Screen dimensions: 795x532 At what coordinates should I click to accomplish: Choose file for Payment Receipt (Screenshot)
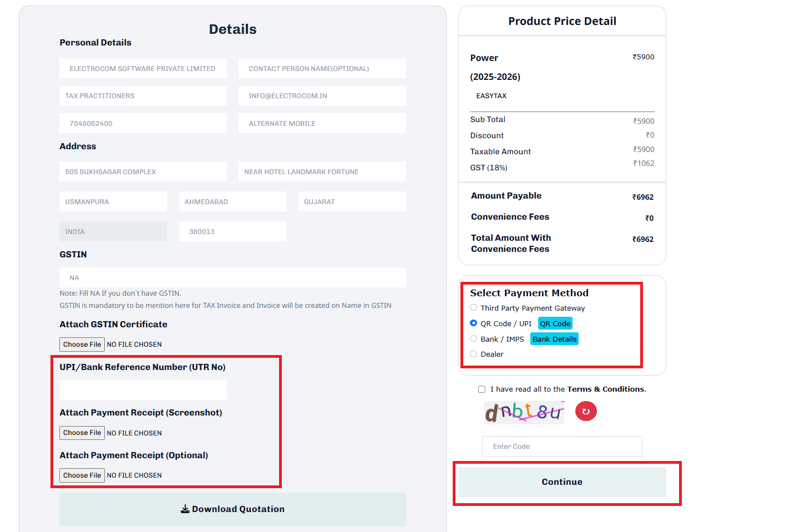tap(82, 433)
